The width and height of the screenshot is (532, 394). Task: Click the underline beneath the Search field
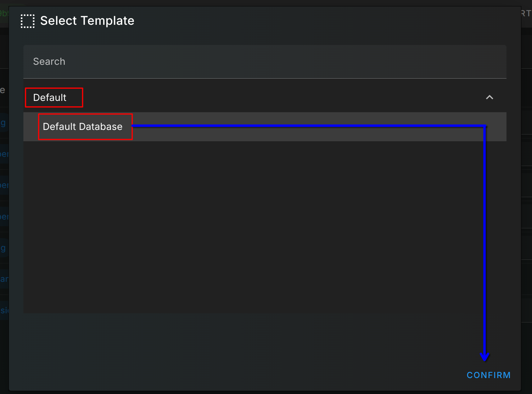[264, 78]
